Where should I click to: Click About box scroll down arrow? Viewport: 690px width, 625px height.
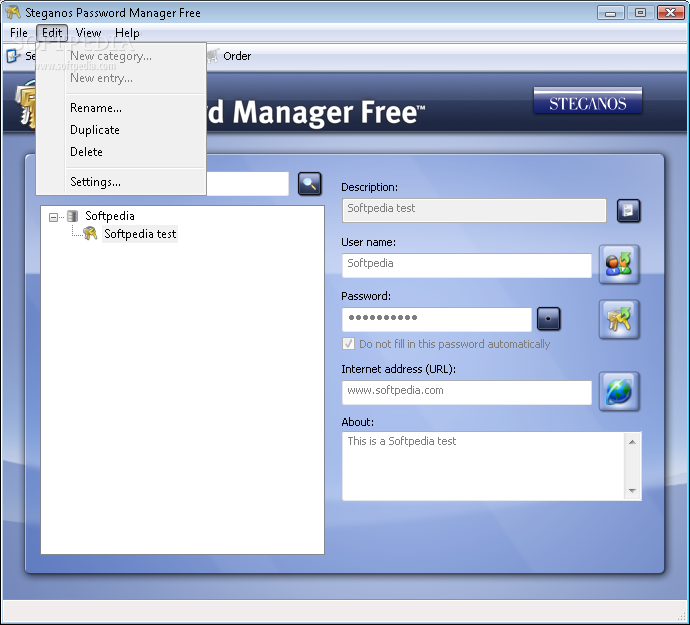[x=632, y=490]
